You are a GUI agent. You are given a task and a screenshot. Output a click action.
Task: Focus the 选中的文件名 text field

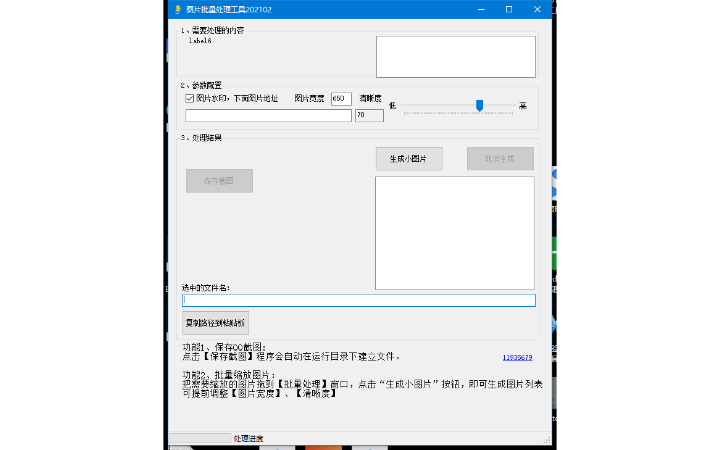click(358, 300)
